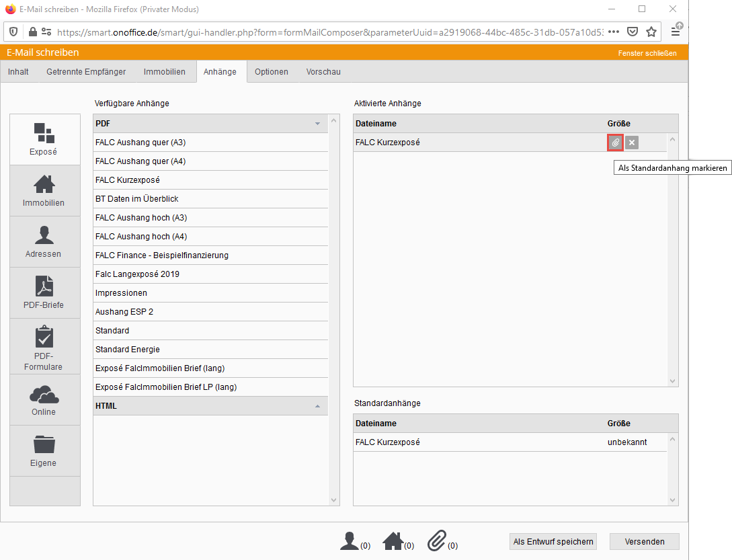The width and height of the screenshot is (732, 560).
Task: Mark FALC Kurzexposé as standard attachment
Action: [x=614, y=143]
